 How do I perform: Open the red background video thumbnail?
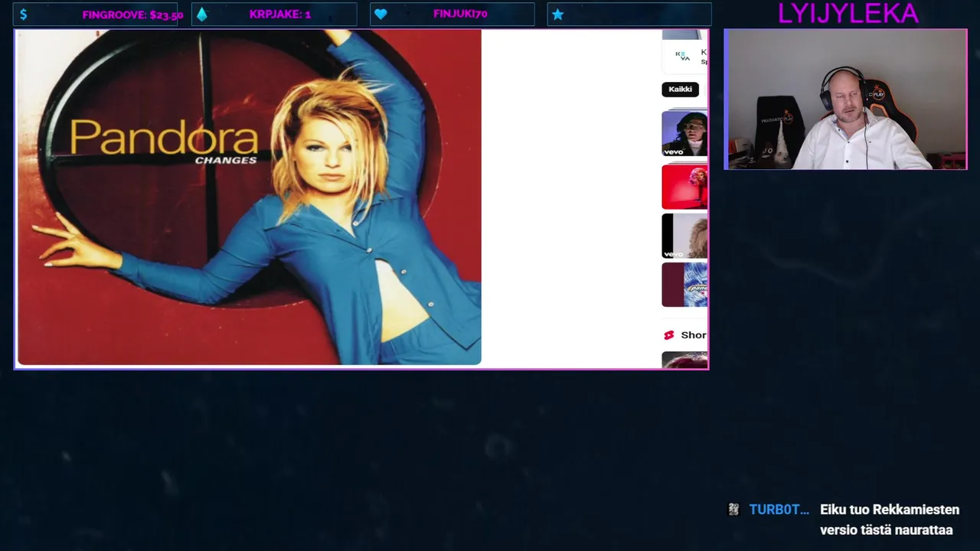tap(684, 187)
